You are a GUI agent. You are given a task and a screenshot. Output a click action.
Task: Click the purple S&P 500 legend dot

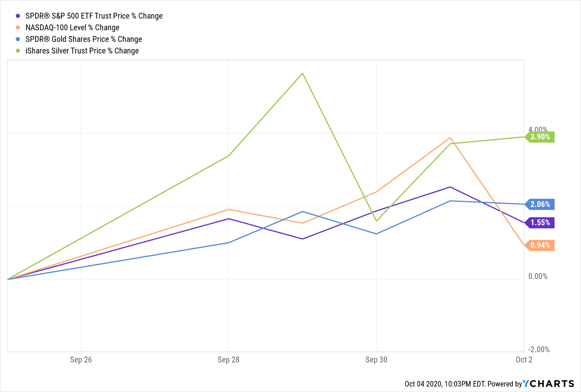tap(18, 16)
